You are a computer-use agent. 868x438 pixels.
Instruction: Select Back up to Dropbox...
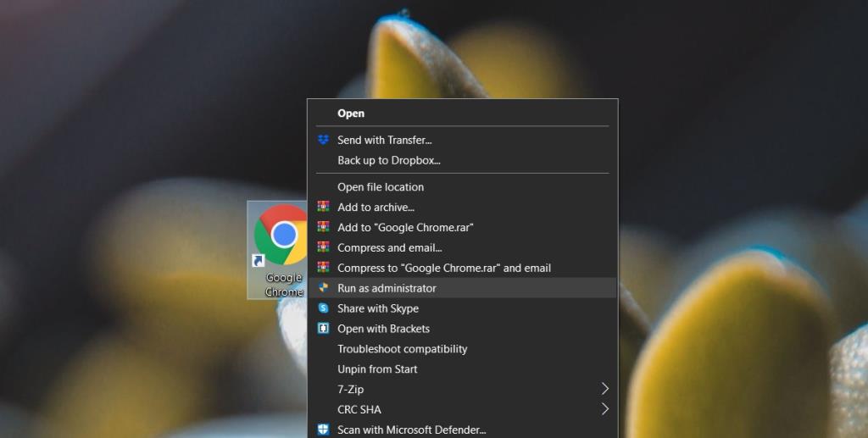[463, 160]
